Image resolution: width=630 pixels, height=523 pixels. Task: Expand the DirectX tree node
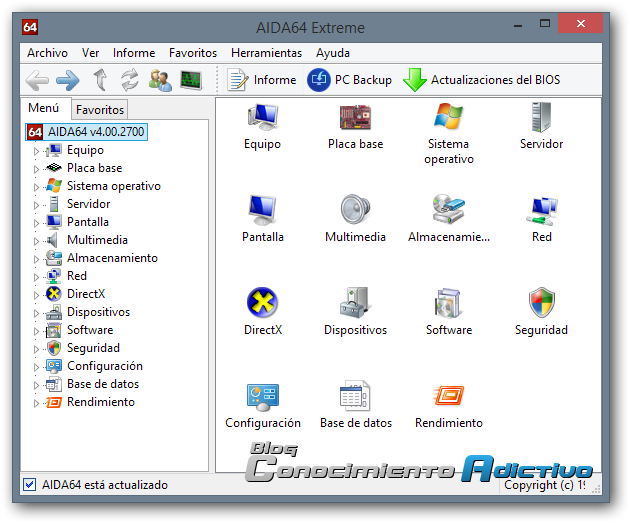[36, 295]
